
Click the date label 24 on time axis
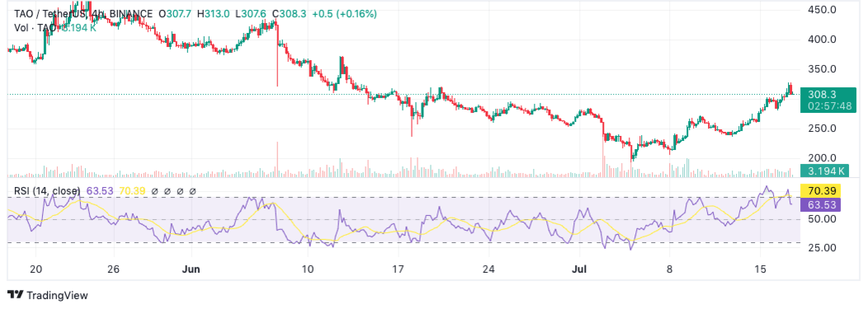coord(488,269)
